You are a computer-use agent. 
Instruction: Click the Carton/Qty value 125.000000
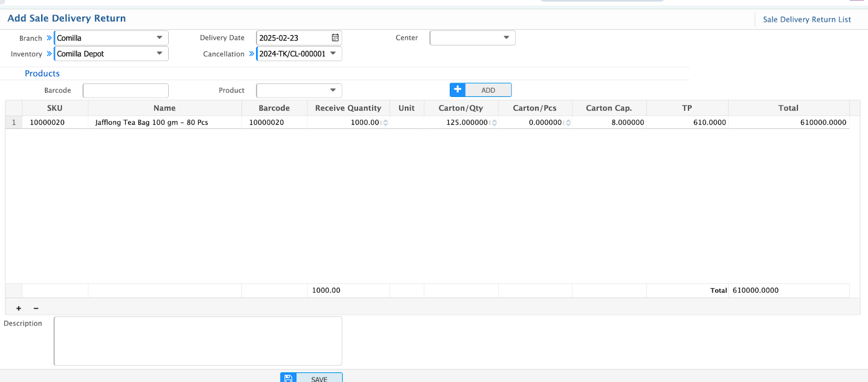tap(467, 122)
